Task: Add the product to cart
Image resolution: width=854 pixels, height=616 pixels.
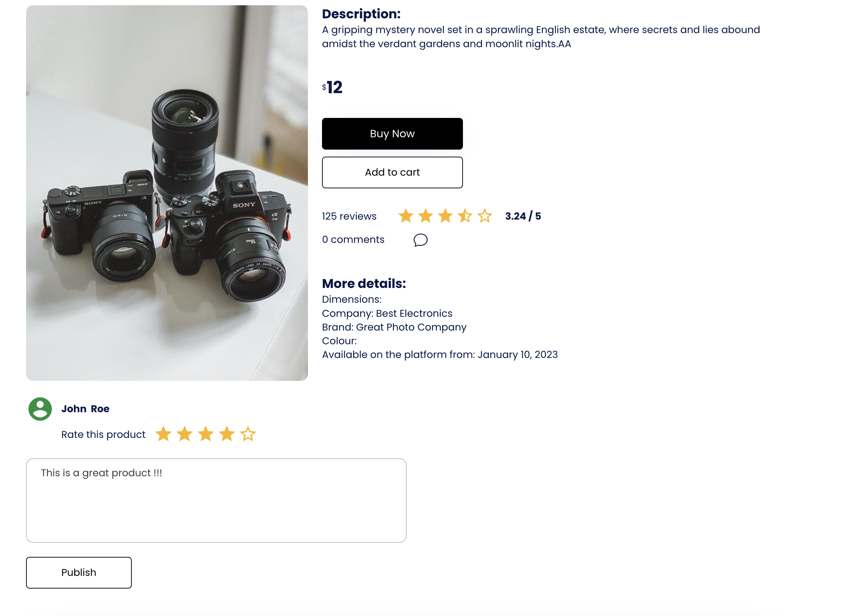Action: coord(392,172)
